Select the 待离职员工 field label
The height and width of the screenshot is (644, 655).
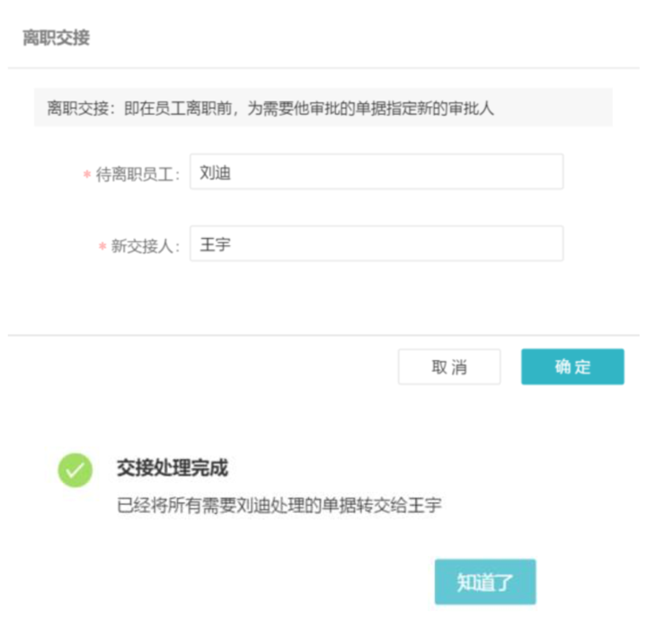click(137, 174)
